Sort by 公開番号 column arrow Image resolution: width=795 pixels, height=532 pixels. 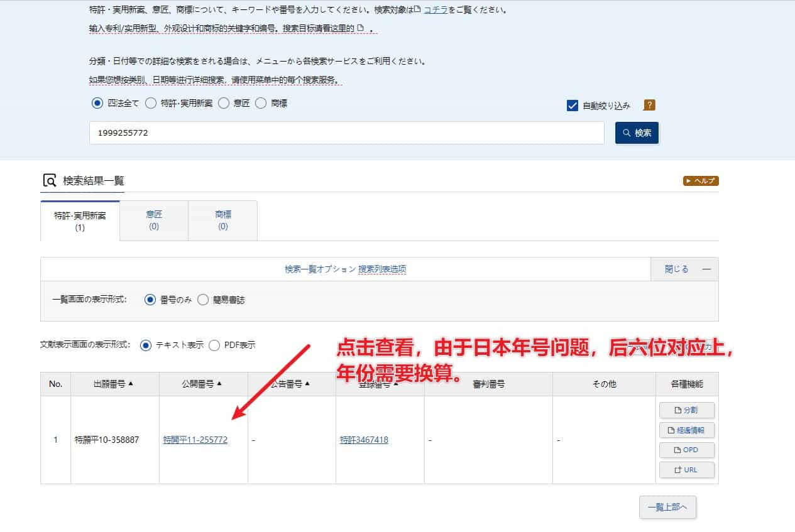click(x=219, y=384)
